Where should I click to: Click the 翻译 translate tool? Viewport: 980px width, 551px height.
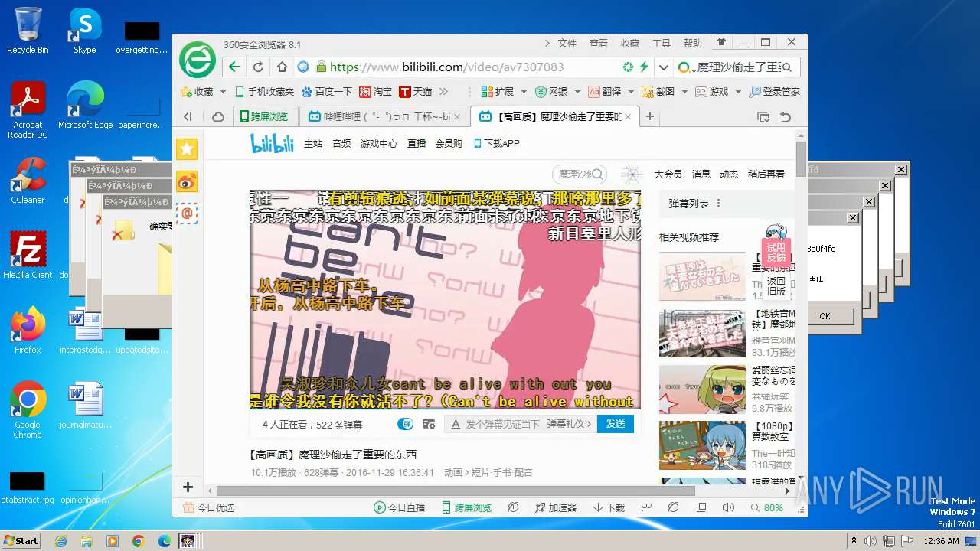605,91
